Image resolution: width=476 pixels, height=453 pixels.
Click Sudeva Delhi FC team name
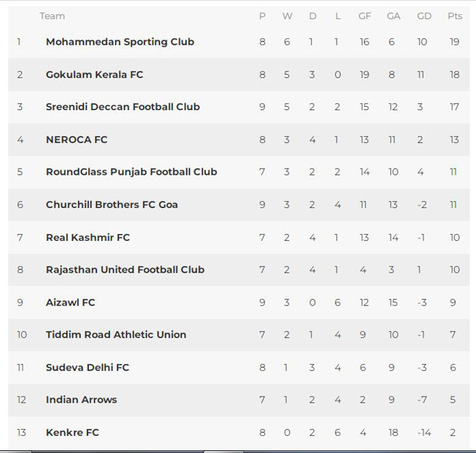[88, 367]
